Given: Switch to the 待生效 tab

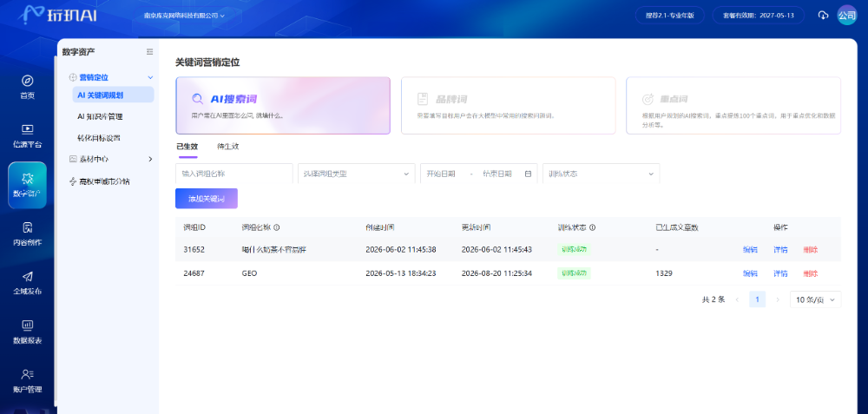Looking at the screenshot, I should click(x=228, y=148).
